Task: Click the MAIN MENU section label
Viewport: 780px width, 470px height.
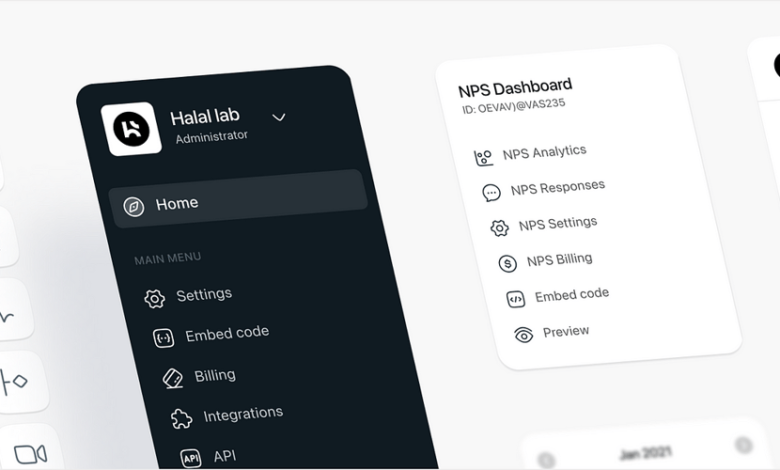Action: point(168,258)
